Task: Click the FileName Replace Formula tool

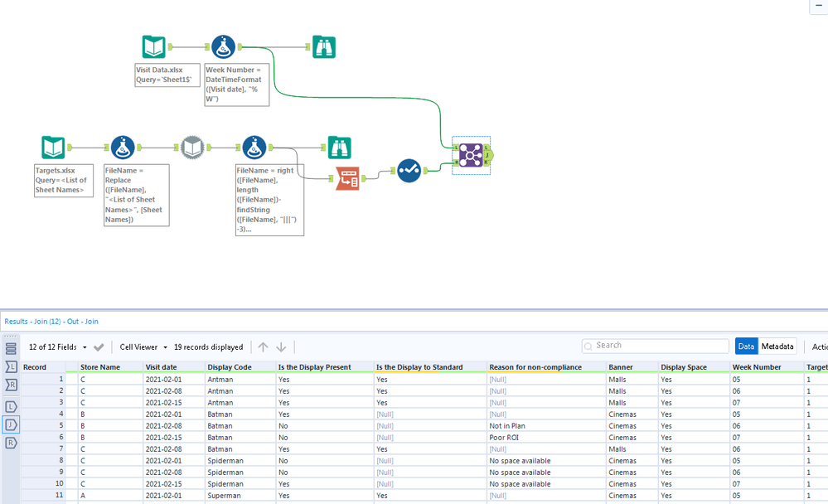Action: [123, 148]
